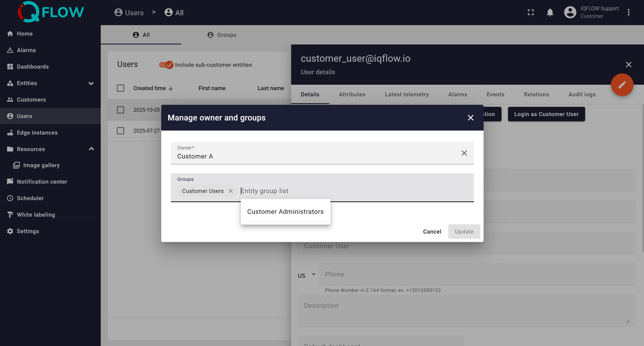Click Login as Customer User button
The image size is (644, 346).
[x=546, y=114]
